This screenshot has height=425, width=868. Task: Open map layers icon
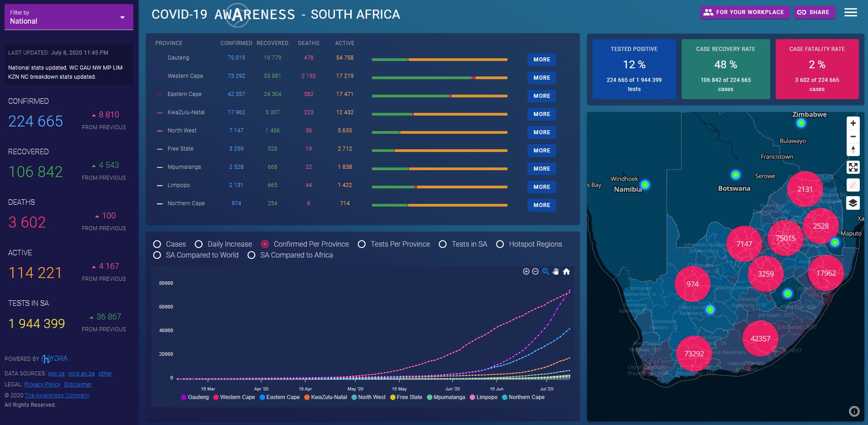(853, 203)
